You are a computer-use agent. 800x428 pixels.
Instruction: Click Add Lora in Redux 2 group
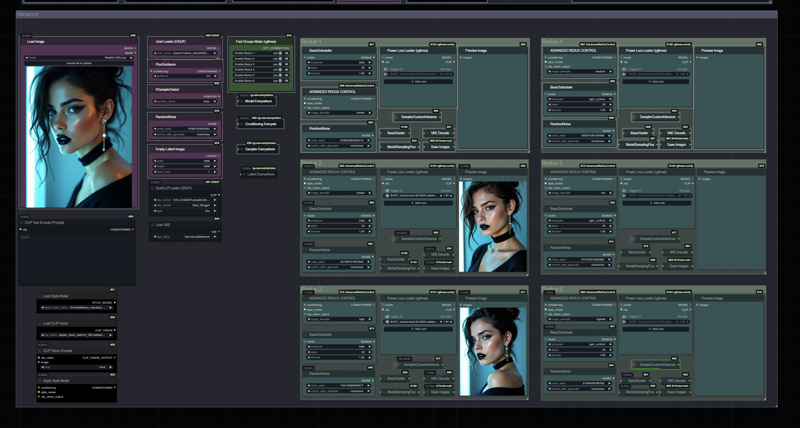pyautogui.click(x=418, y=203)
